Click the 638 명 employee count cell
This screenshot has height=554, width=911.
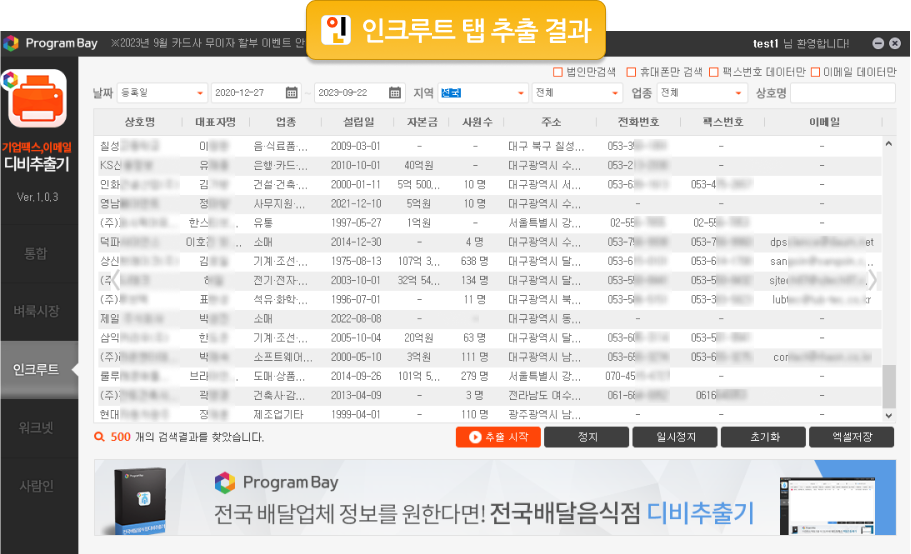(x=475, y=261)
